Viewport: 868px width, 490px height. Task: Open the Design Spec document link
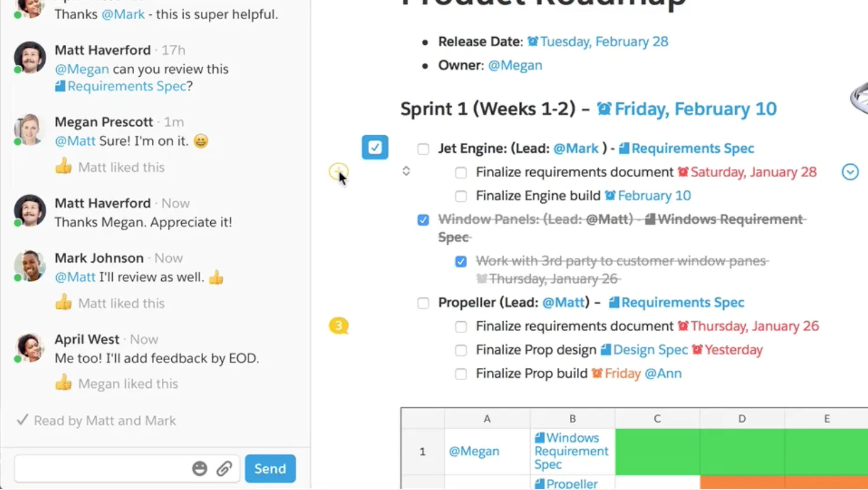click(x=650, y=350)
